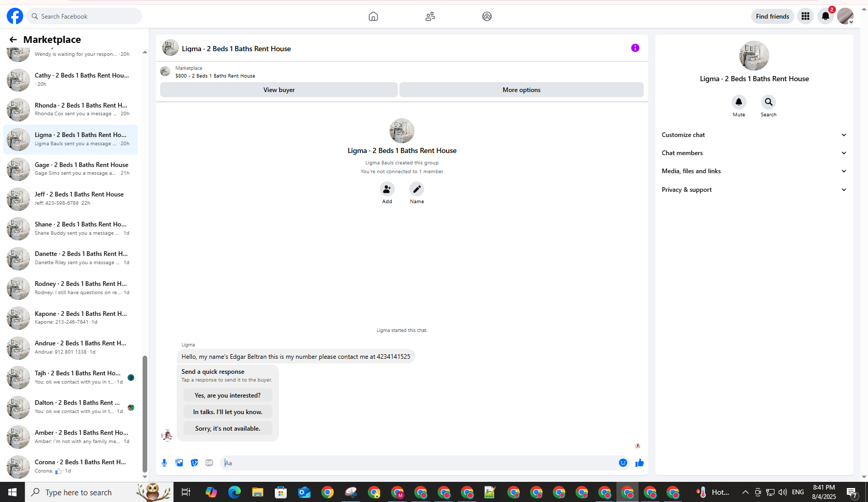
Task: Expand Chat members section
Action: point(754,153)
